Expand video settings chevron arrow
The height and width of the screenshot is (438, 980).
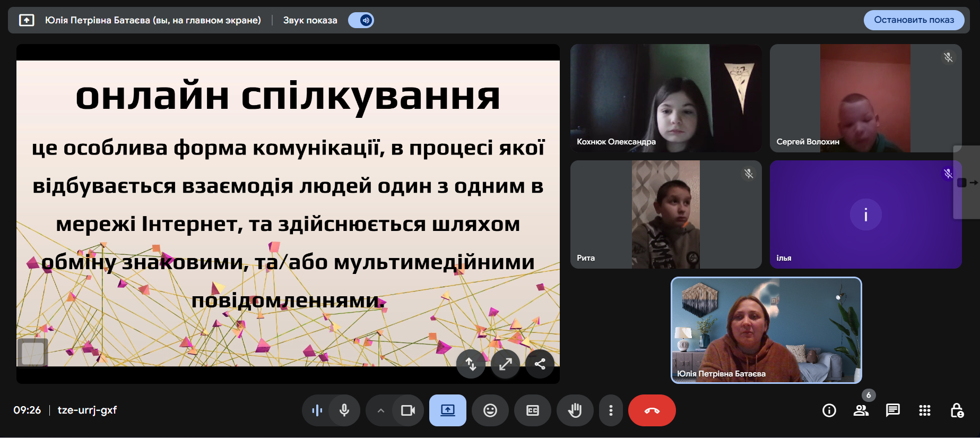click(380, 410)
